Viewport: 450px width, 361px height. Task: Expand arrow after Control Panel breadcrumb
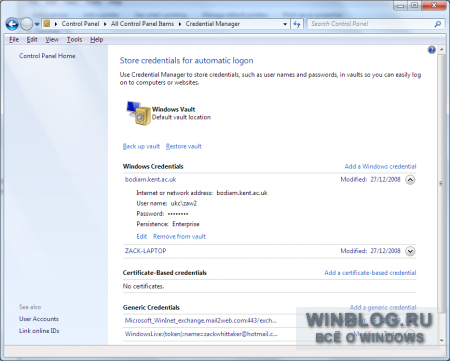tap(105, 24)
